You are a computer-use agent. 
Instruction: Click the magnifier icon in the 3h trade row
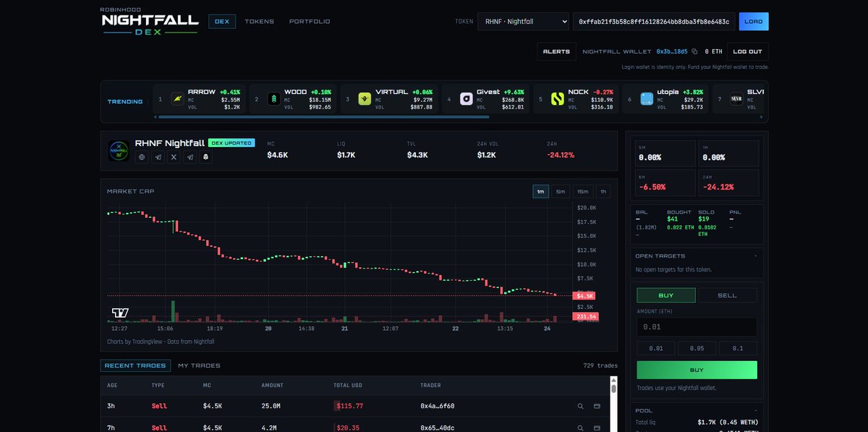[x=580, y=406]
